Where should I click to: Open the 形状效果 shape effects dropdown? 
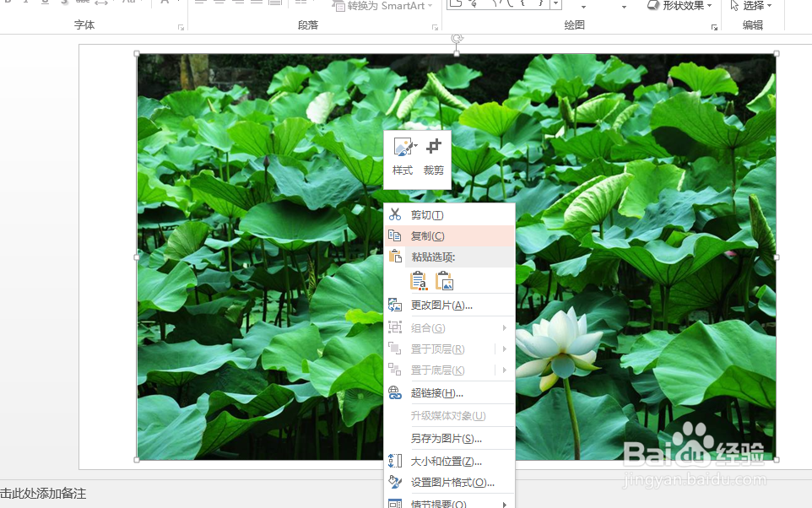pos(680,6)
